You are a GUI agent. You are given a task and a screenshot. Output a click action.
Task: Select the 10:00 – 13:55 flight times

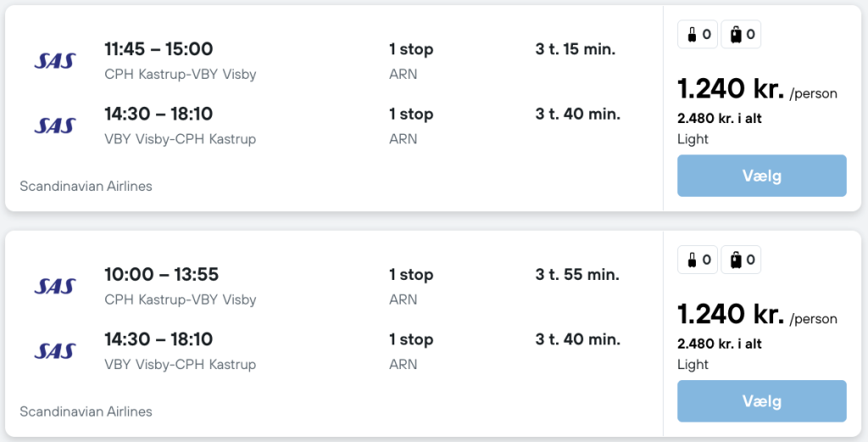tap(161, 275)
